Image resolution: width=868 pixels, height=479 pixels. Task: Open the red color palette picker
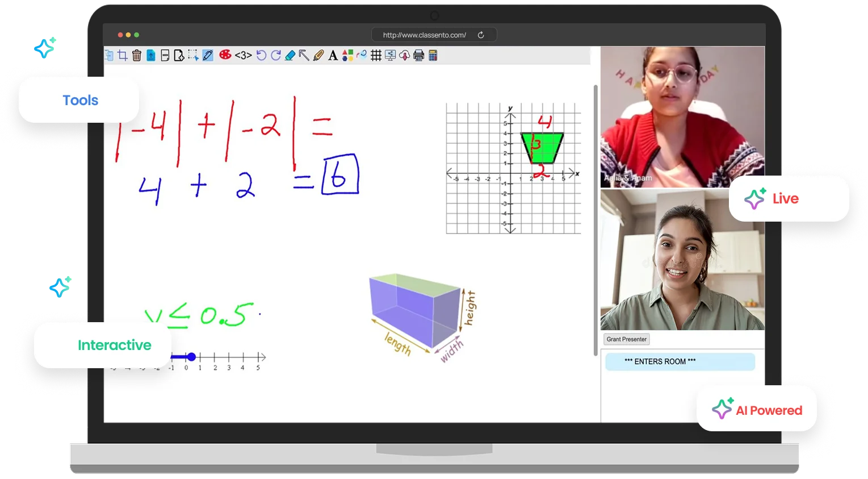pos(225,55)
